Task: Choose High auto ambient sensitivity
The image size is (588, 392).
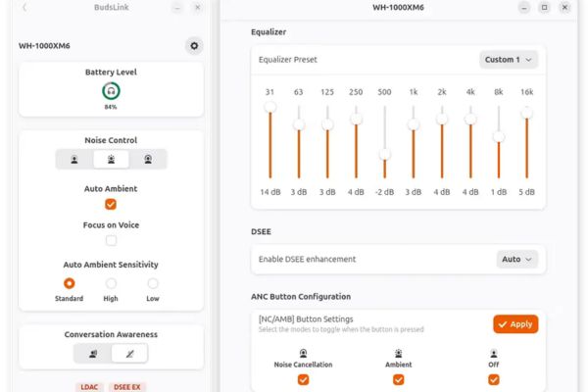Action: (111, 283)
